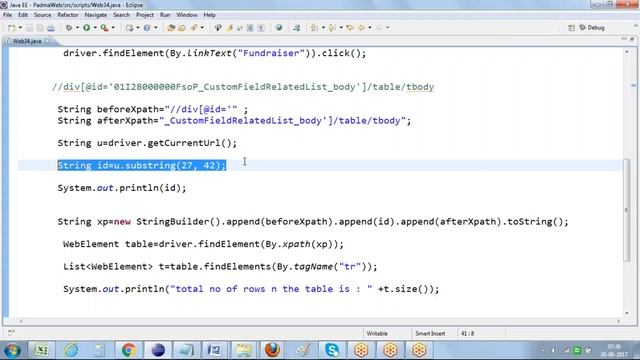The image size is (640, 360).
Task: Expand the Run configurations dropdown arrow
Action: (95, 28)
